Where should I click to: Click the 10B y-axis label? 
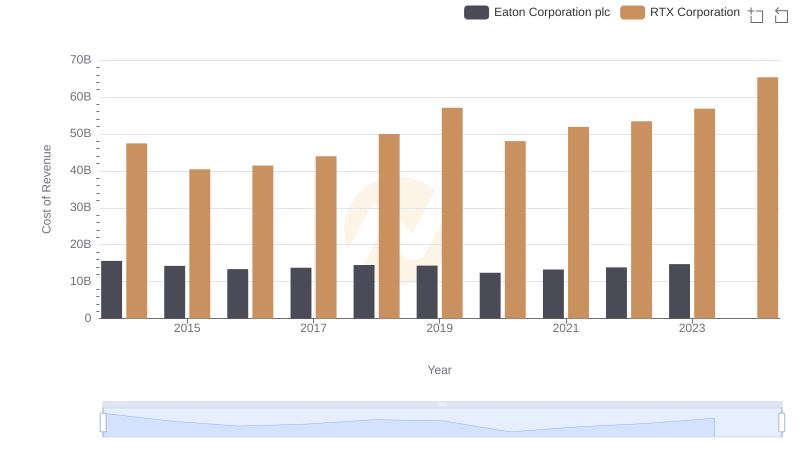(81, 281)
